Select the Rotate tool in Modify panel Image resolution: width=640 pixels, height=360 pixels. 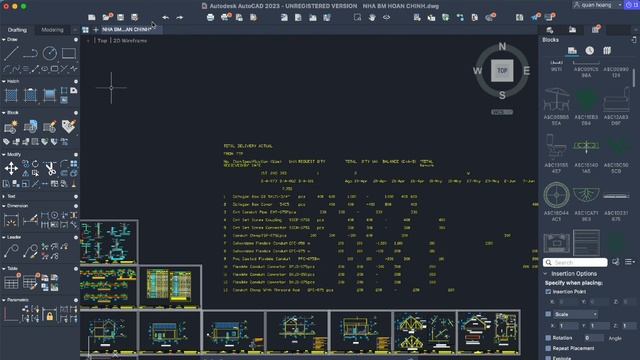coord(36,164)
